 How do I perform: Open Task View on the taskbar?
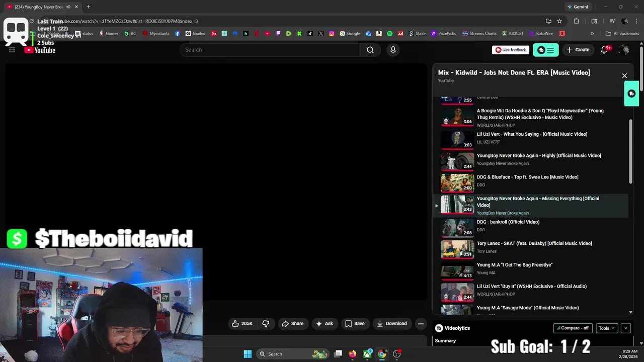pyautogui.click(x=338, y=354)
